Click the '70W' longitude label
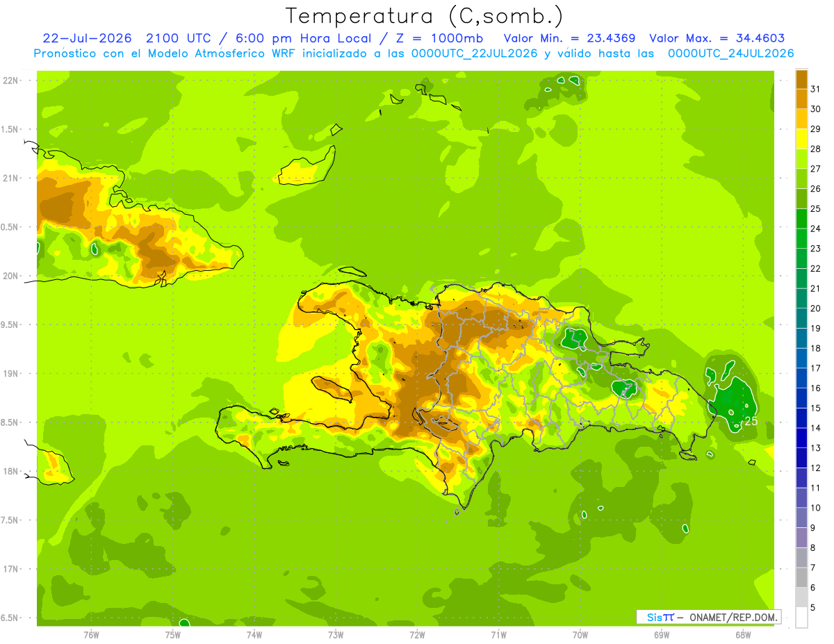 pos(580,635)
